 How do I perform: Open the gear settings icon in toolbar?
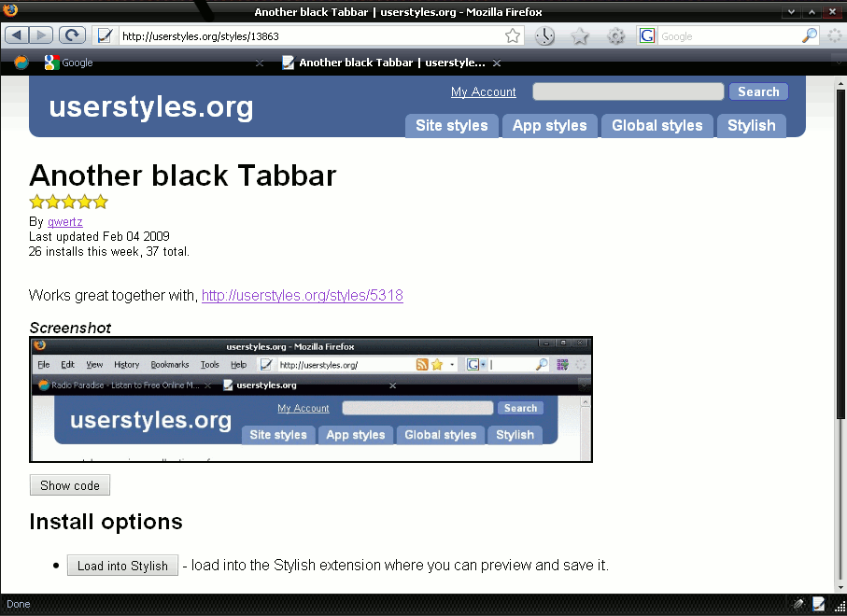[x=615, y=36]
